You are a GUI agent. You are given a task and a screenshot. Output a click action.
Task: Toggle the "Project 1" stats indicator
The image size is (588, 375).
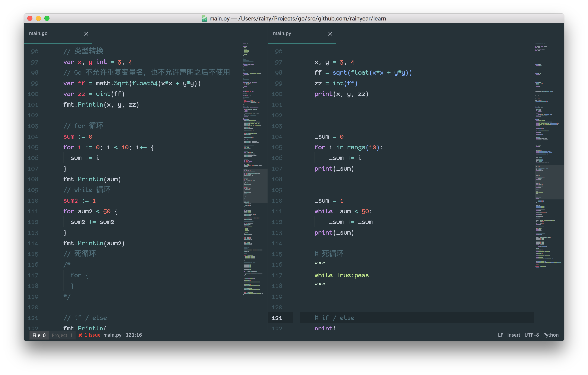click(x=62, y=335)
